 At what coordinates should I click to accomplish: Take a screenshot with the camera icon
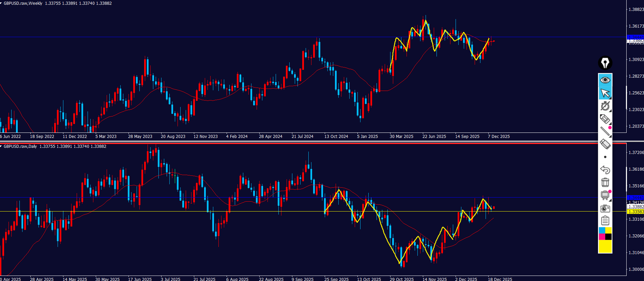(x=605, y=208)
